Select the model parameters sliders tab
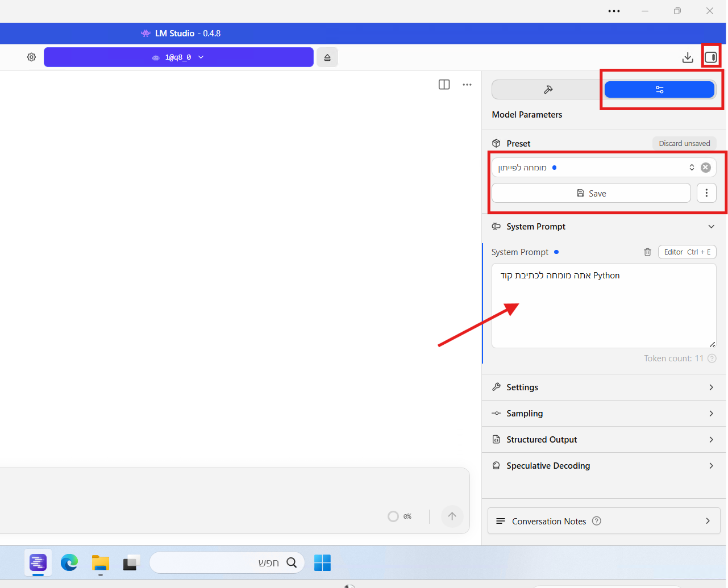 [659, 90]
